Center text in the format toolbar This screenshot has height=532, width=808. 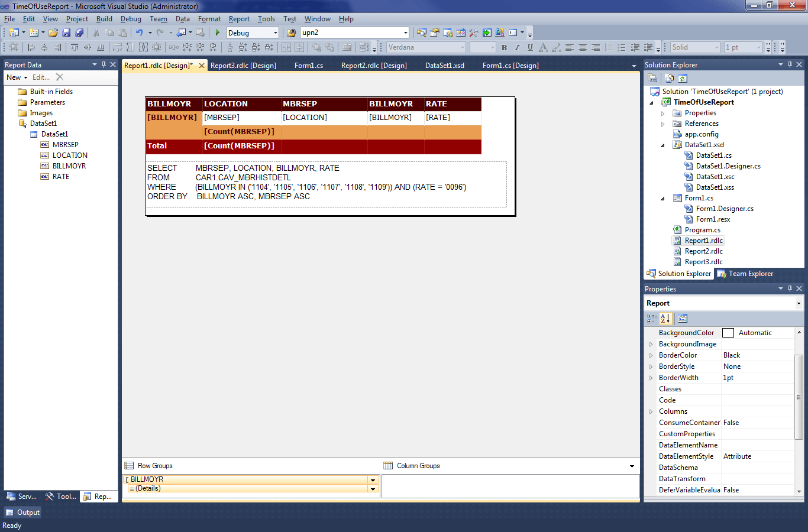click(x=583, y=47)
